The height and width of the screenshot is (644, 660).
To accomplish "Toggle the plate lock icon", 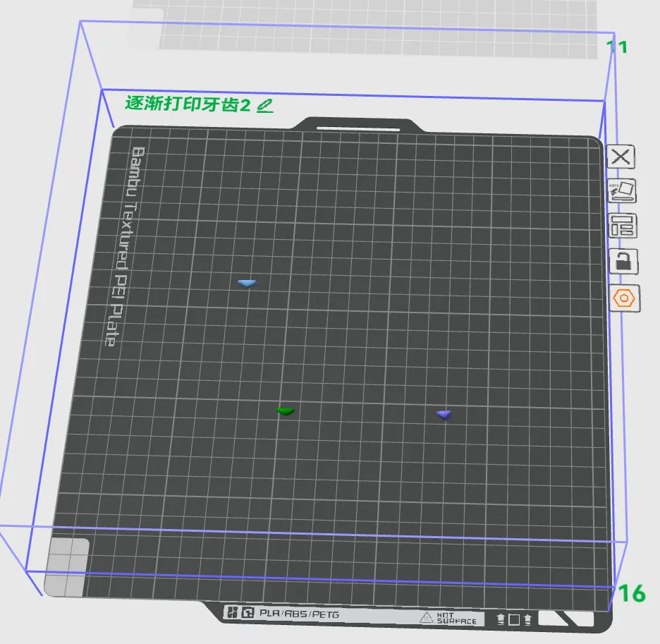I will (x=623, y=262).
